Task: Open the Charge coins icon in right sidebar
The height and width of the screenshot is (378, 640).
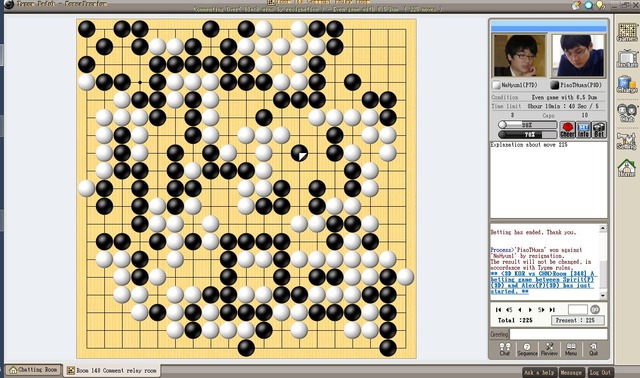Action: pos(627,84)
